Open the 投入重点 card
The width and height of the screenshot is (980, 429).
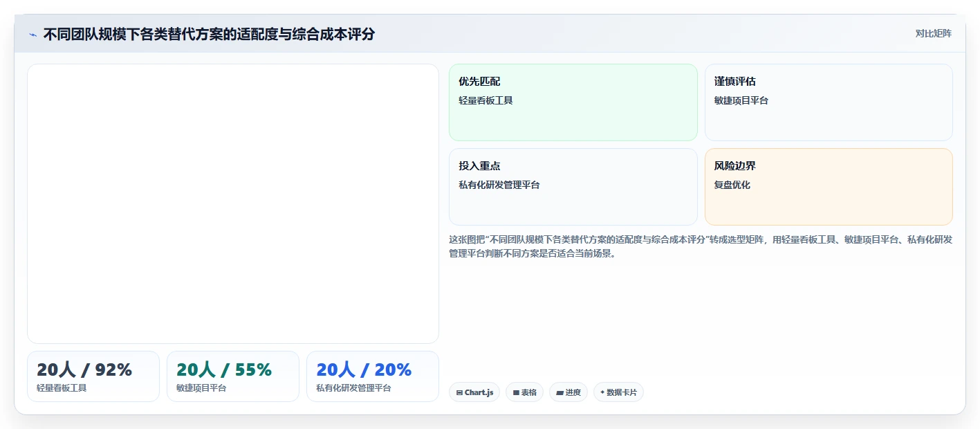pos(573,187)
